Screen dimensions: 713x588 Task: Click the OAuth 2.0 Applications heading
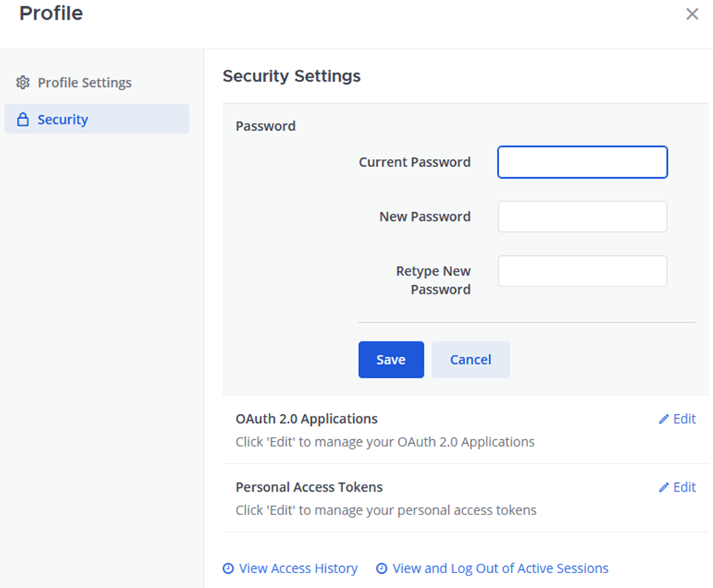306,419
